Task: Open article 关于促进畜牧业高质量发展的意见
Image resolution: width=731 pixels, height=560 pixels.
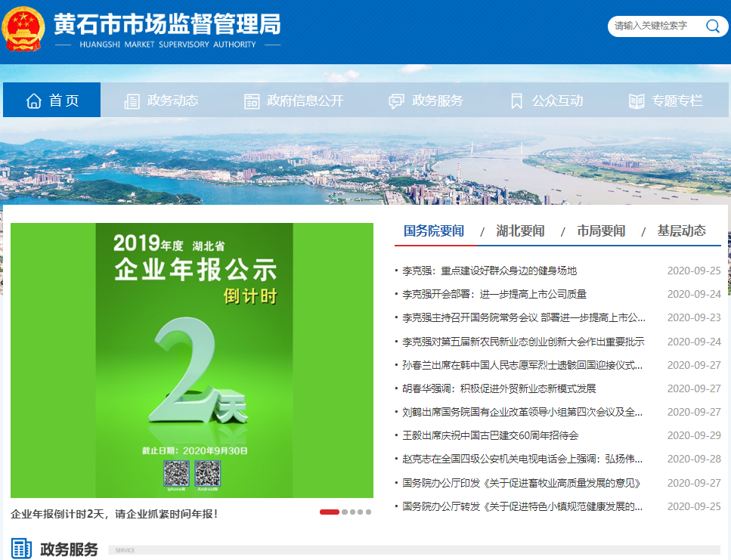Action: [x=522, y=483]
